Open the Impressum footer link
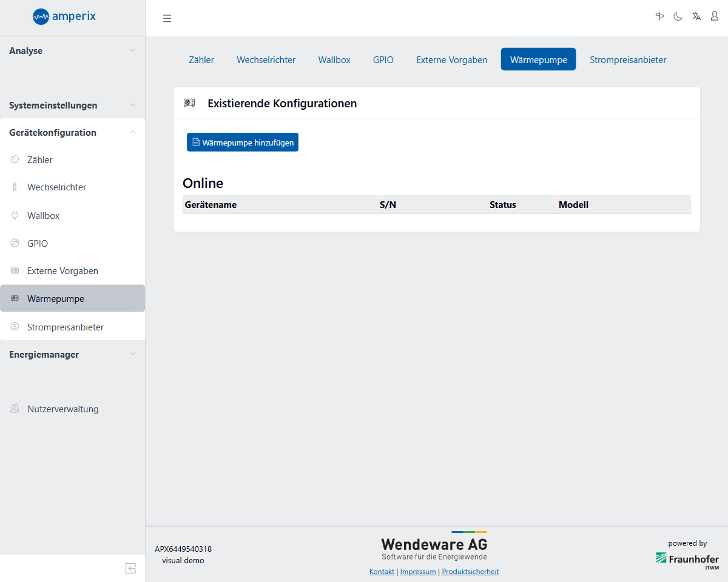The width and height of the screenshot is (728, 582). pyautogui.click(x=418, y=572)
